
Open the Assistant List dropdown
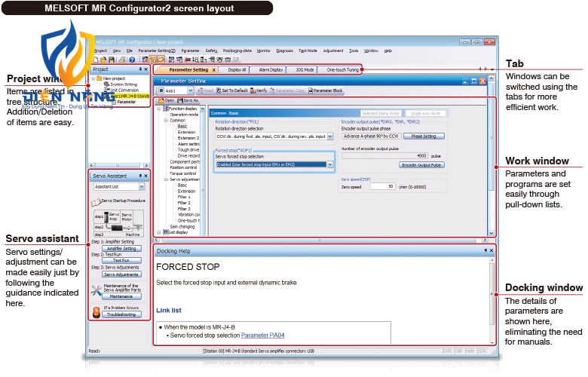142,186
